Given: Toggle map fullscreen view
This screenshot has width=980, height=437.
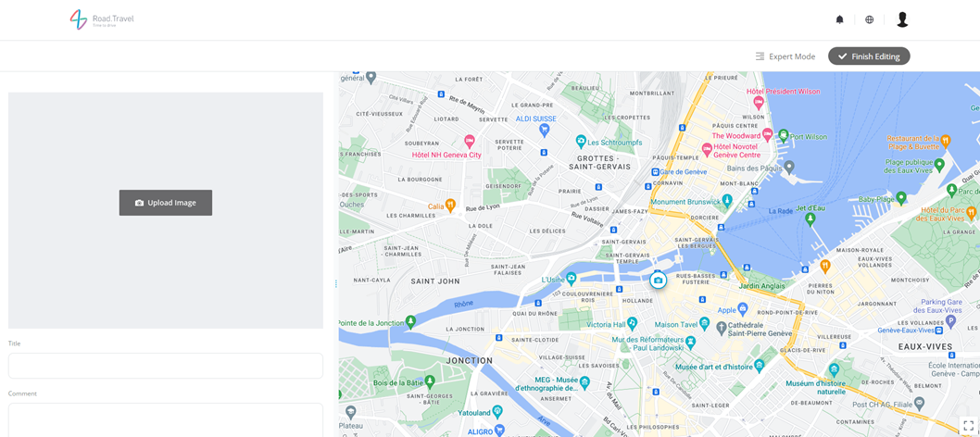Looking at the screenshot, I should pyautogui.click(x=968, y=426).
